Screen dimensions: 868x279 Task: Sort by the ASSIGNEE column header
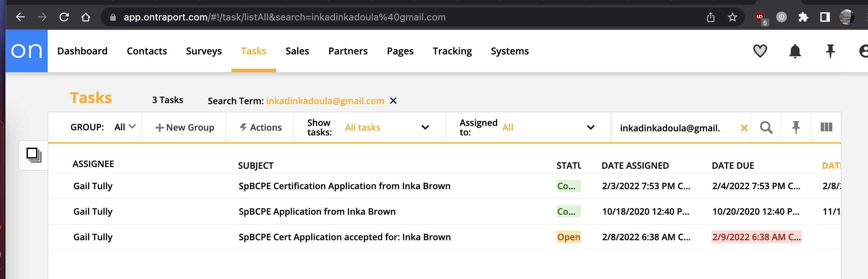coord(93,164)
